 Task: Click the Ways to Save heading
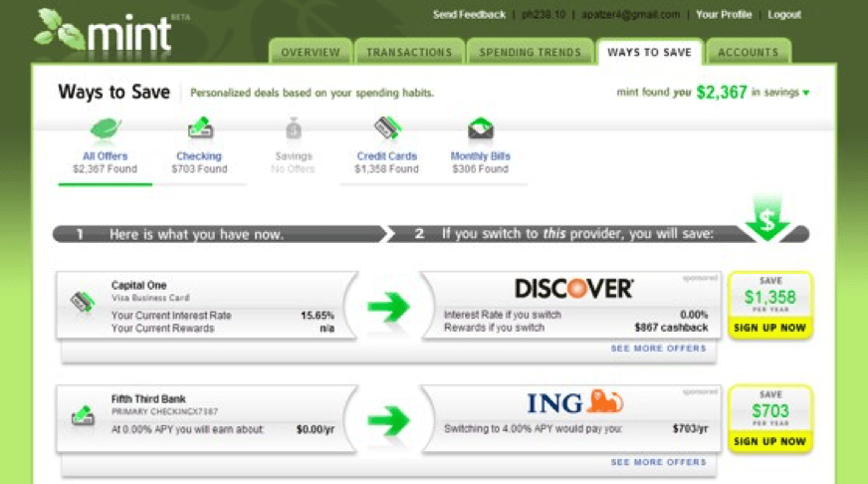point(114,92)
